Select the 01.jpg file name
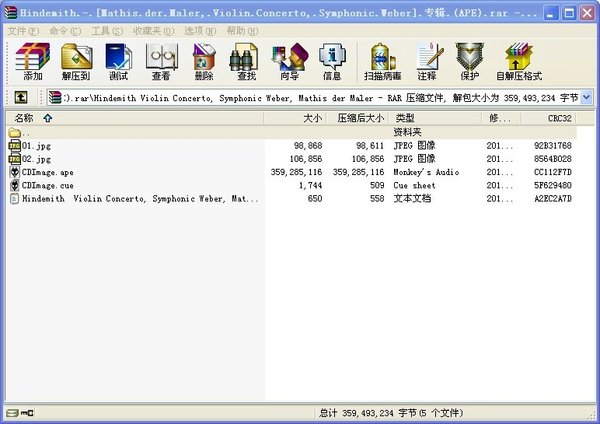This screenshot has height=424, width=600. pyautogui.click(x=36, y=146)
